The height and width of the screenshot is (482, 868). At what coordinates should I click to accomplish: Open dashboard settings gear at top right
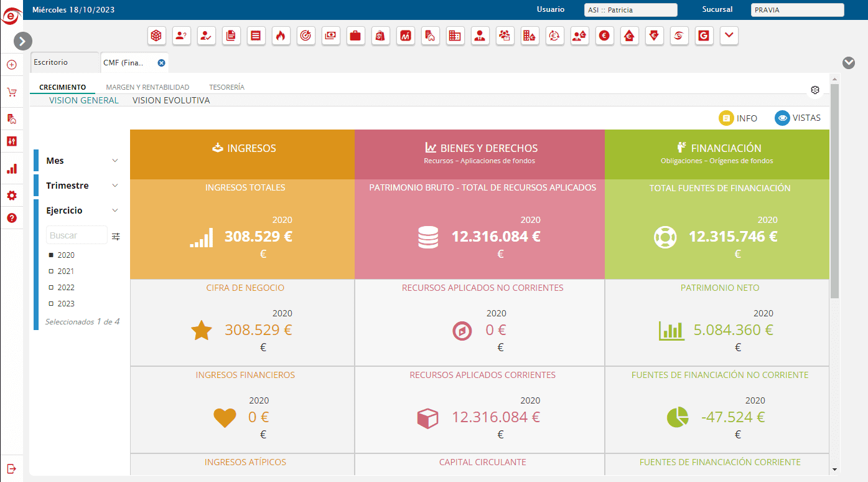click(x=815, y=90)
